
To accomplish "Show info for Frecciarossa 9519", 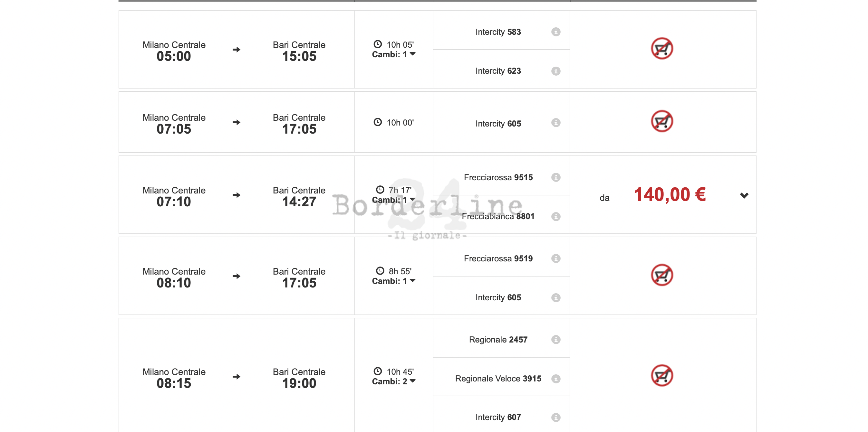I will (556, 258).
